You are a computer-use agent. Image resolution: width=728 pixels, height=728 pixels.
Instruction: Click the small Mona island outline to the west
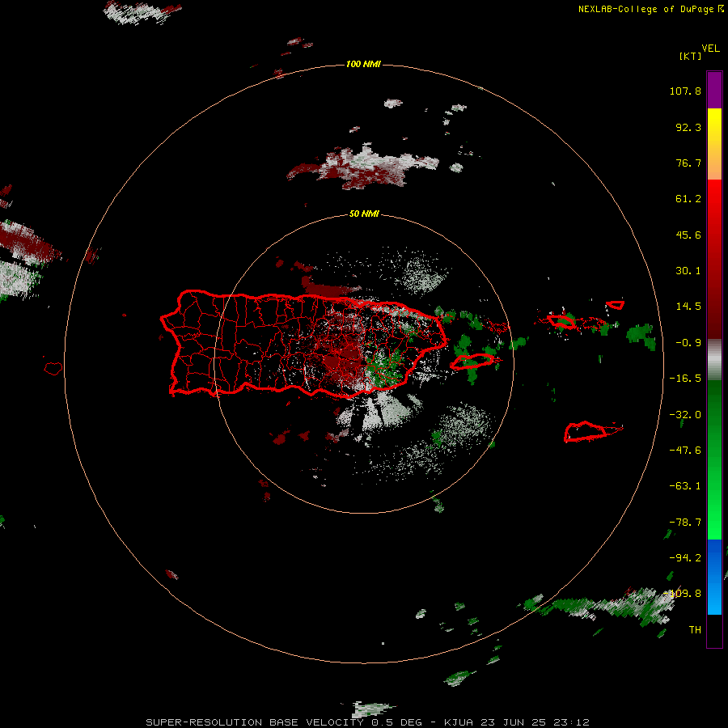(x=53, y=369)
